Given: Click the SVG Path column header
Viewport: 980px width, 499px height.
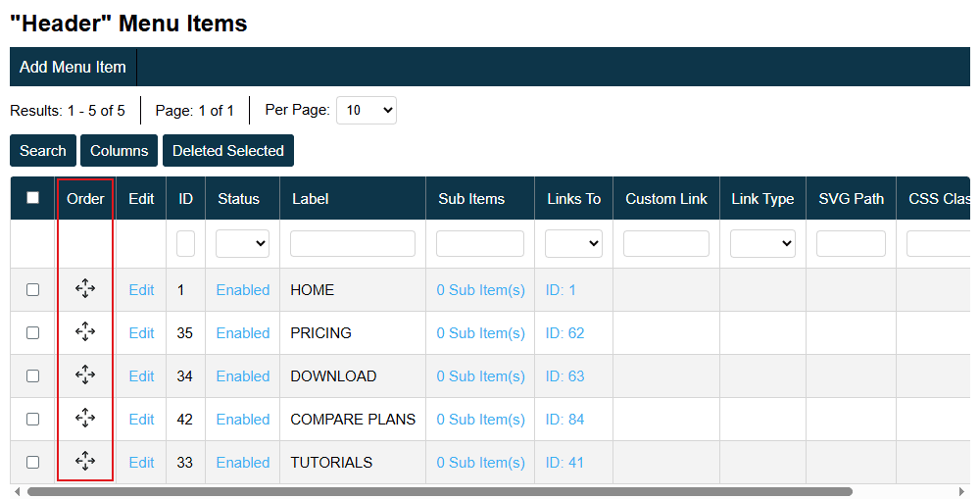Looking at the screenshot, I should pos(852,199).
